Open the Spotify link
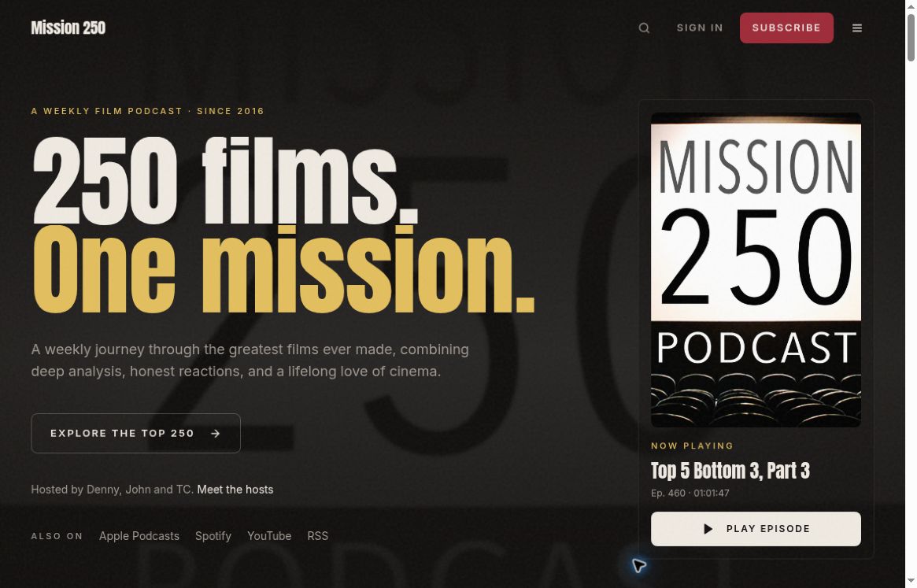This screenshot has width=917, height=588. point(213,537)
